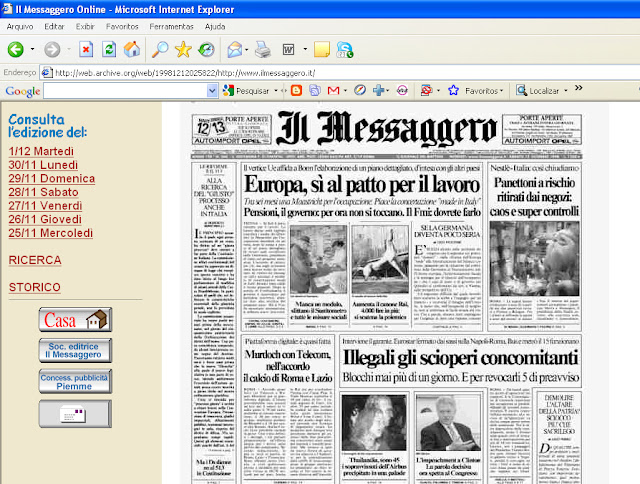This screenshot has height=484, width=640.
Task: Click the blue plus icon in Google toolbar
Action: coord(378,90)
